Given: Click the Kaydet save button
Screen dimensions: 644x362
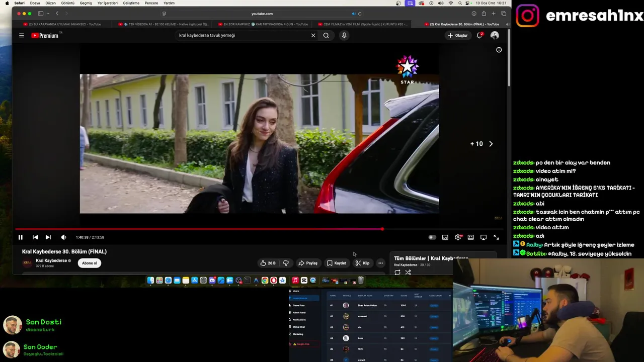Looking at the screenshot, I should coord(337,263).
